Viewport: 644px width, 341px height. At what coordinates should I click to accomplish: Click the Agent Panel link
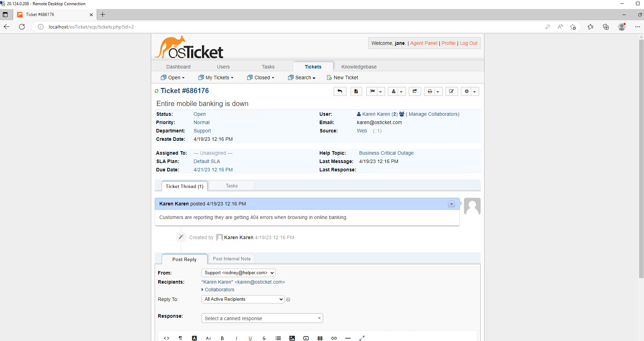424,43
